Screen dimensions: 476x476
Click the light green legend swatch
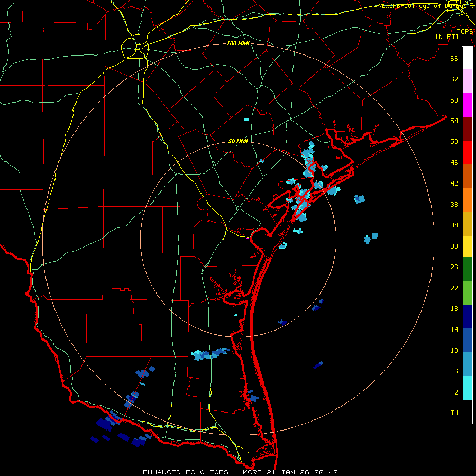click(x=467, y=293)
